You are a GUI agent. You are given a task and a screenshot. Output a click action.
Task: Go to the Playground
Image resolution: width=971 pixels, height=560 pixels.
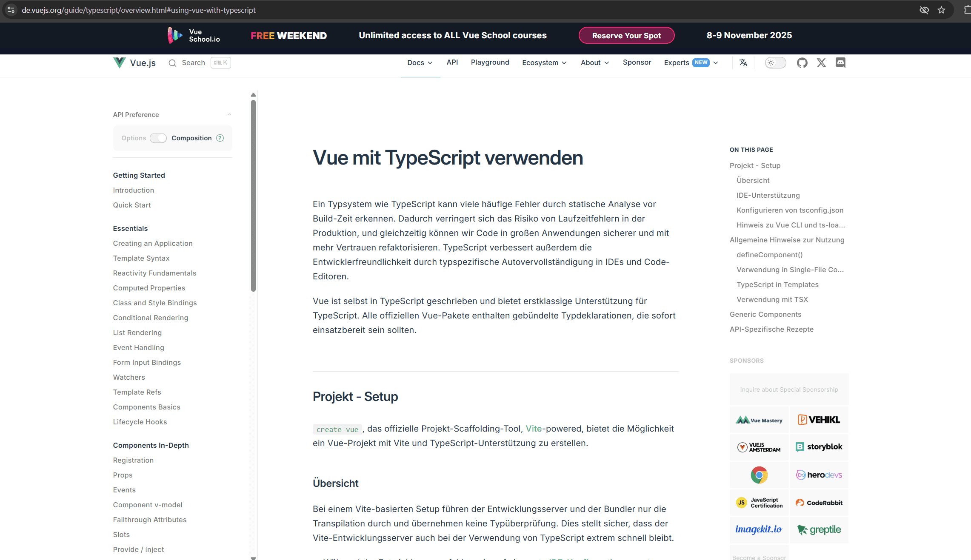tap(490, 63)
